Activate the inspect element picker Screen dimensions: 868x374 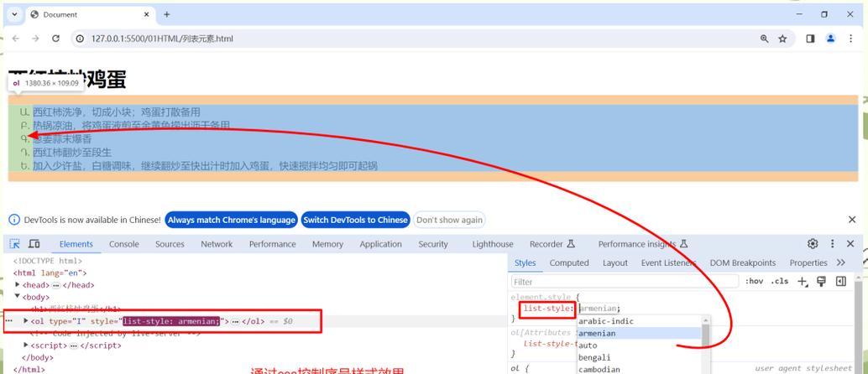pyautogui.click(x=15, y=244)
